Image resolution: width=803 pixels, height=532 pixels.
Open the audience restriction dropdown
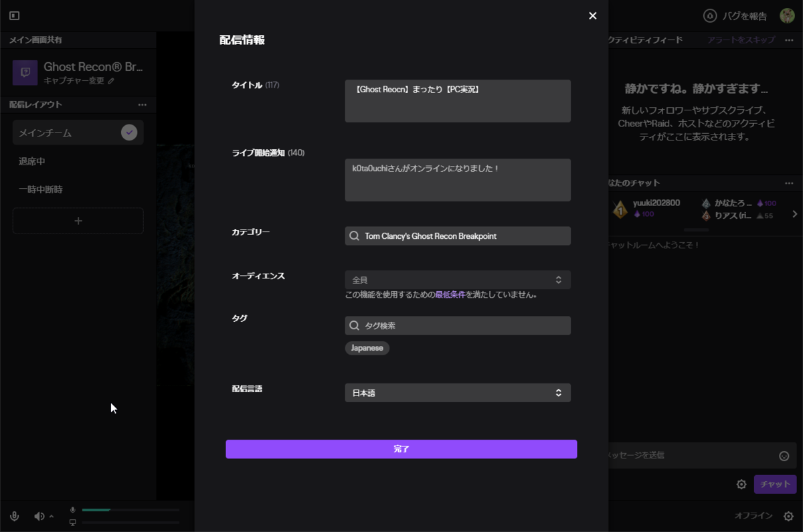457,279
